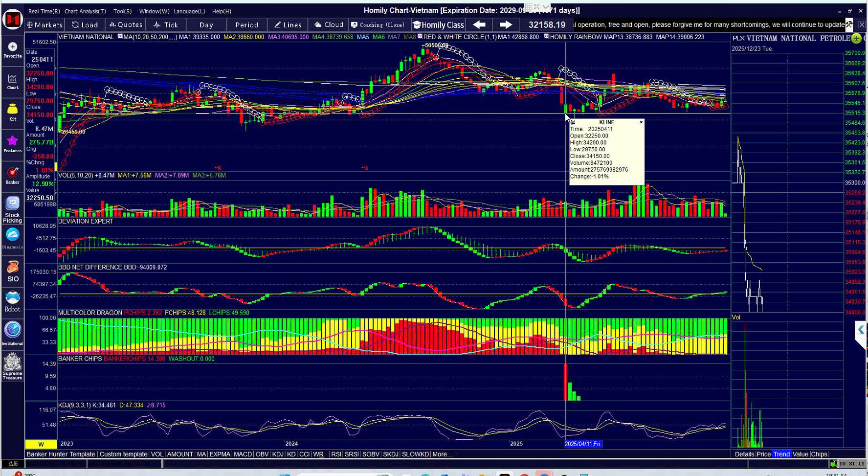The width and height of the screenshot is (868, 476).
Task: Expand the side panel chevron arrow
Action: coord(861,330)
